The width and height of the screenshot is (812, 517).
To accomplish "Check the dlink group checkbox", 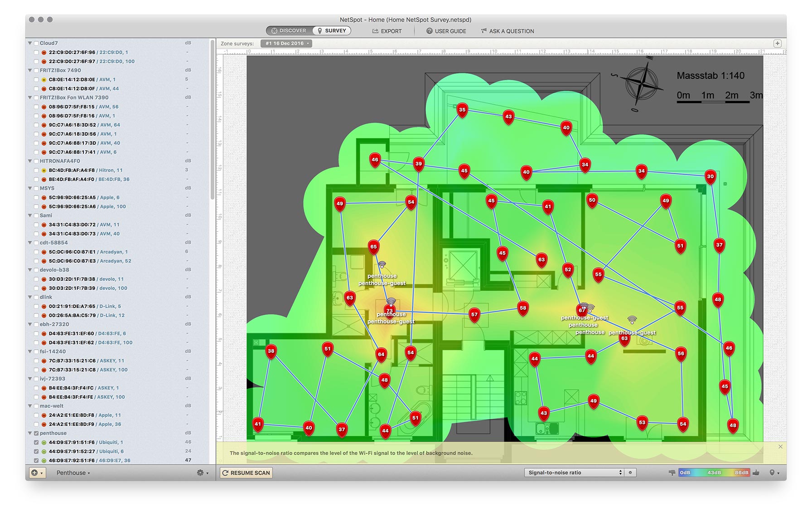I will click(36, 297).
